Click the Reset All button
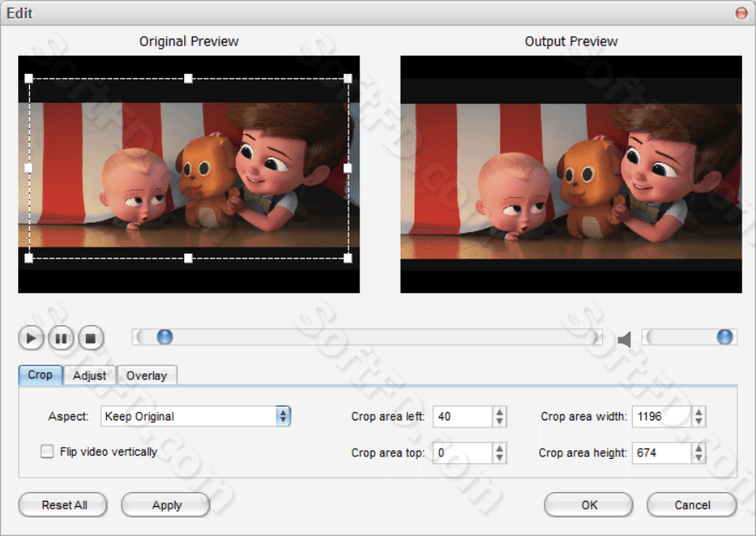 (x=63, y=504)
